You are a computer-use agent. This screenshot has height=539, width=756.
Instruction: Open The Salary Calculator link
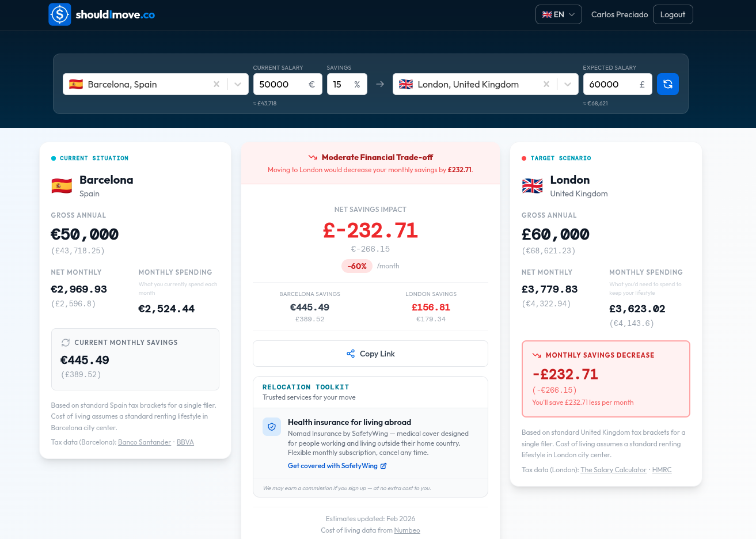pos(613,470)
